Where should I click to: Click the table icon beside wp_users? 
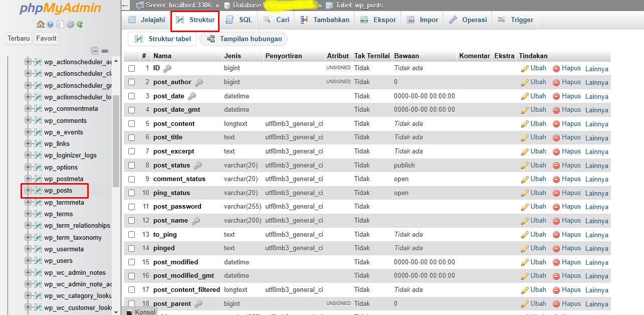pos(38,260)
